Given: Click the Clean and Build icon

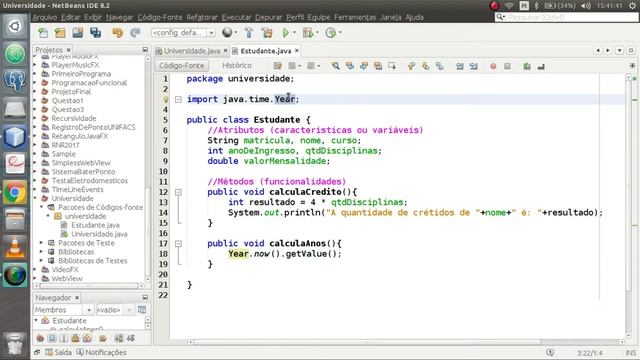Looking at the screenshot, I should [x=267, y=33].
